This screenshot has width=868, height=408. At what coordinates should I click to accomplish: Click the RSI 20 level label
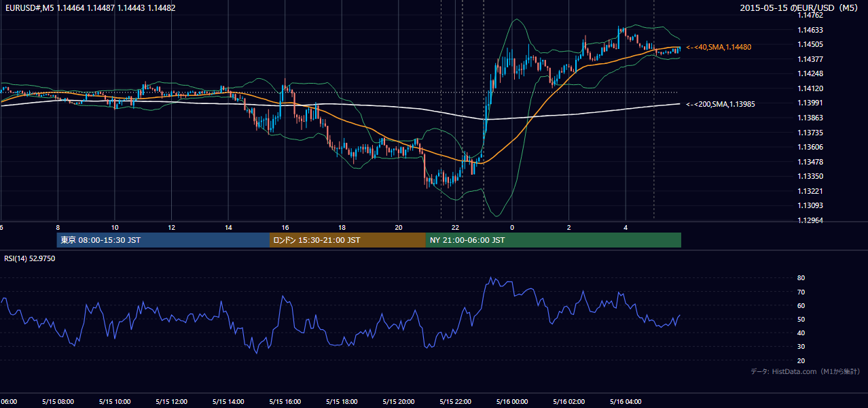click(x=801, y=360)
